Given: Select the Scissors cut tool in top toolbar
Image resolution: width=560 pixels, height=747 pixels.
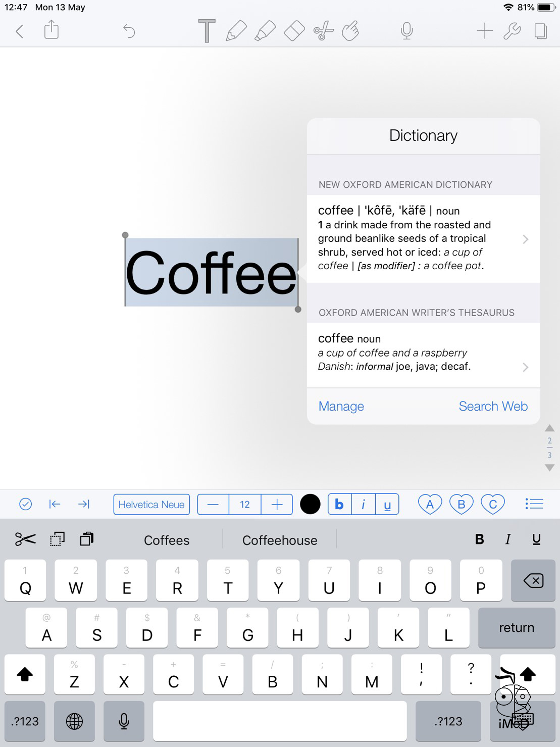Looking at the screenshot, I should point(323,31).
